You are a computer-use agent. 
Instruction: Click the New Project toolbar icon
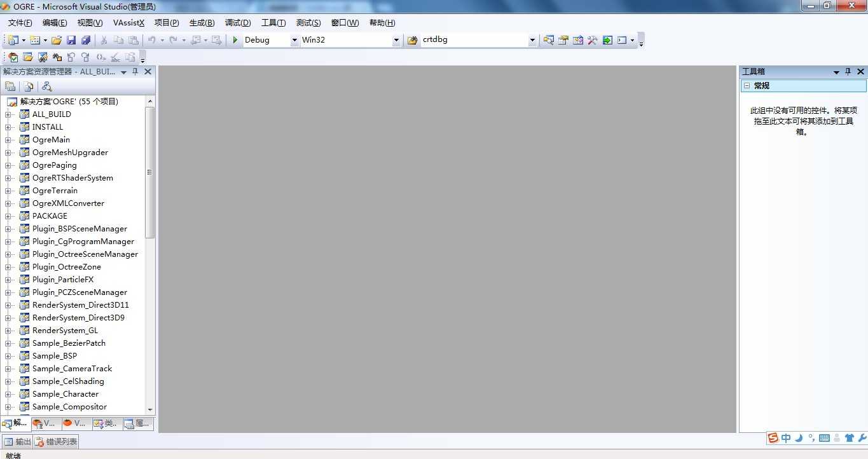(x=13, y=40)
